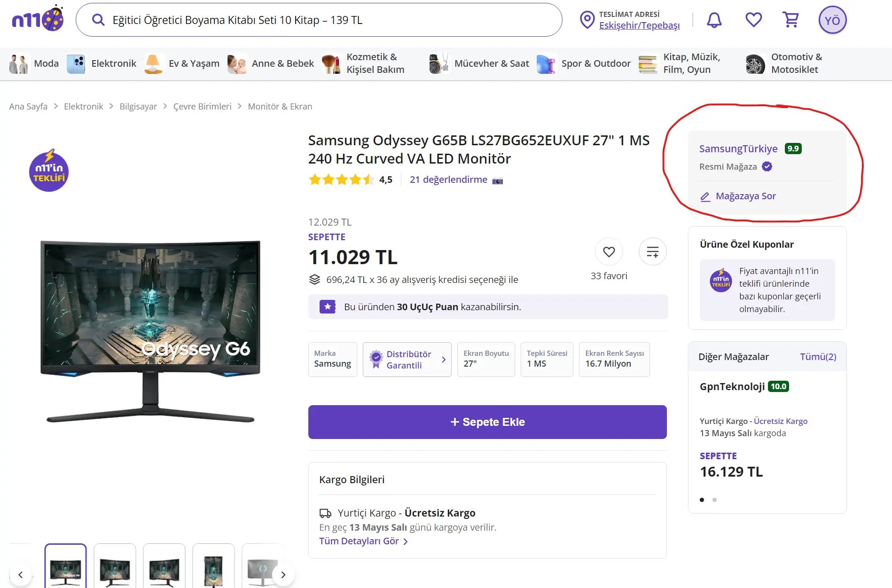Select the fourth vertical monitor thumbnail

click(x=213, y=566)
